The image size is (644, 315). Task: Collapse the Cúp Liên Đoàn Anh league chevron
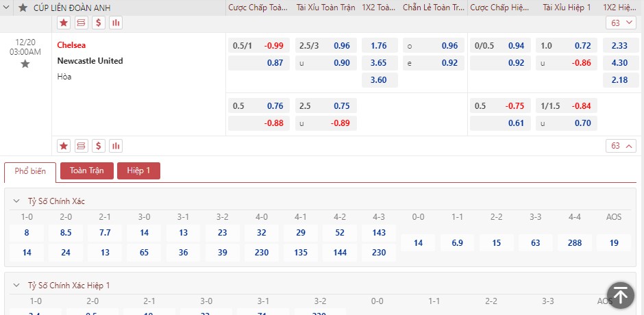[x=6, y=8]
